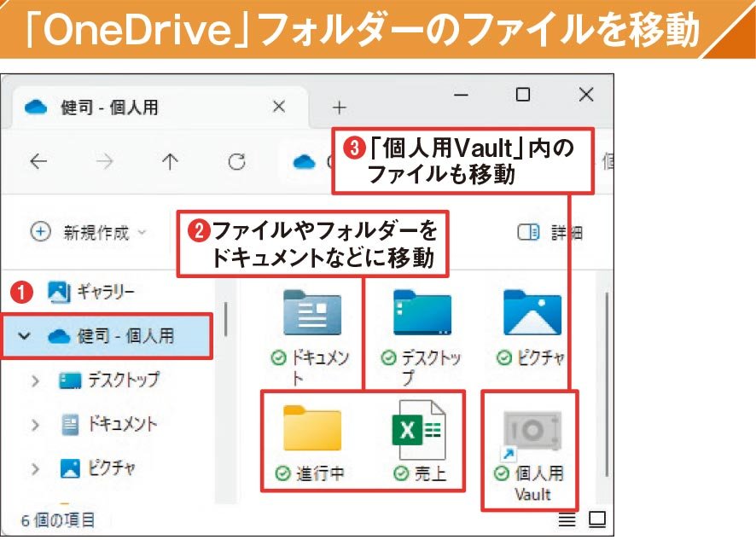The image size is (756, 540).
Task: Open a new tab with the plus button
Action: (x=340, y=106)
